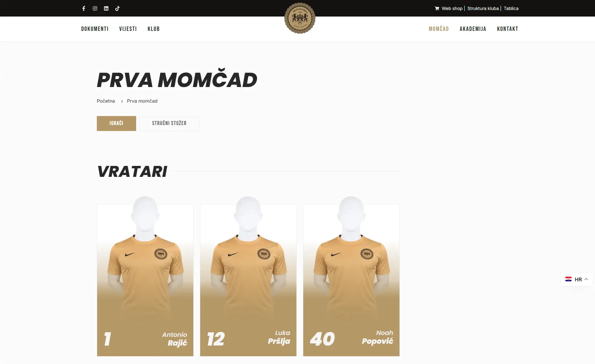Click the NK Kustošija club crest logo
The width and height of the screenshot is (595, 364).
300,18
